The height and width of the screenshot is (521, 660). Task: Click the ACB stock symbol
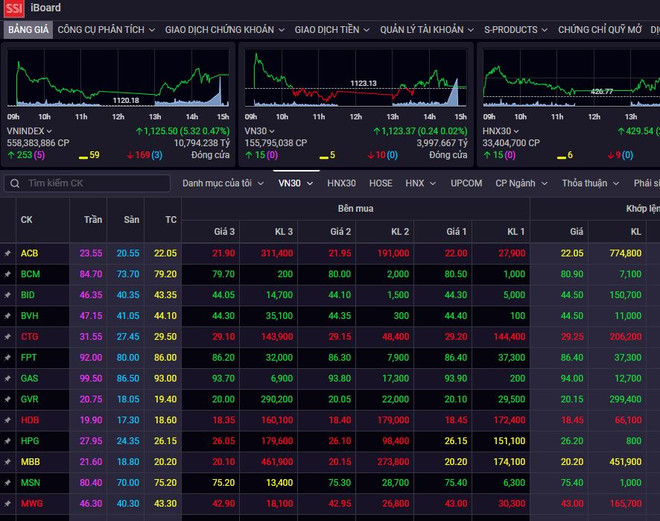click(30, 254)
